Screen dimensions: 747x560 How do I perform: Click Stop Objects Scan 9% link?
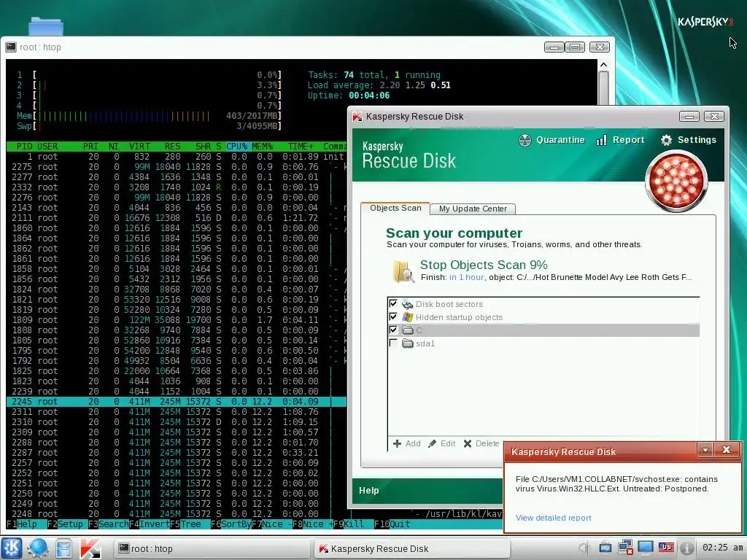(x=484, y=265)
